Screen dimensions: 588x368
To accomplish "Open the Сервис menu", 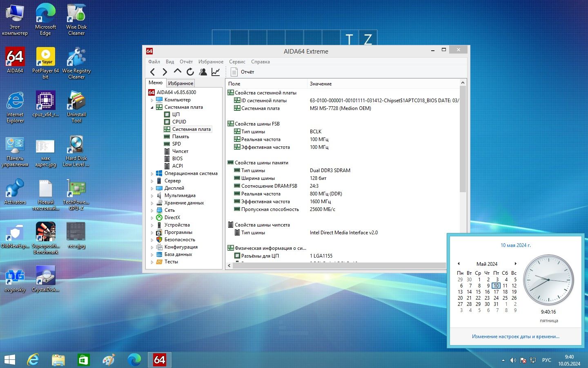I will 237,62.
